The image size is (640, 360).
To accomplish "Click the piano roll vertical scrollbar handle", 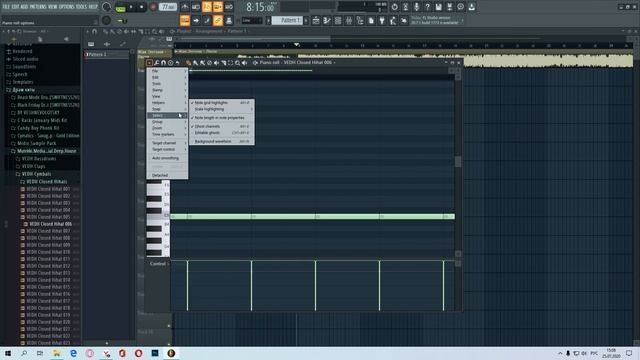I will click(x=458, y=162).
